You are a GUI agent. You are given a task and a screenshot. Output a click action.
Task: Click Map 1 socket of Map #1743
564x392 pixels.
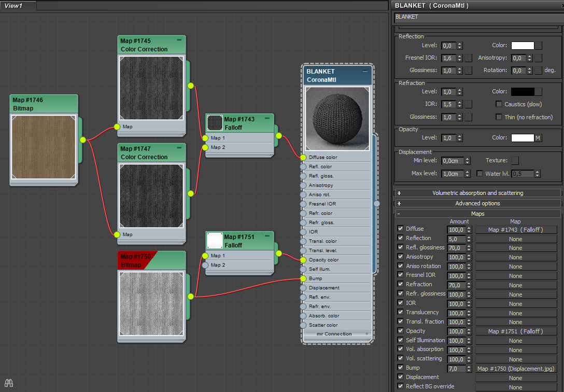tap(205, 138)
